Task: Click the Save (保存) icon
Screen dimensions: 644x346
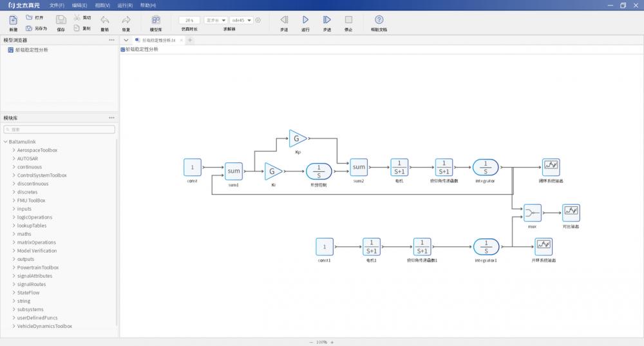Action: [61, 21]
